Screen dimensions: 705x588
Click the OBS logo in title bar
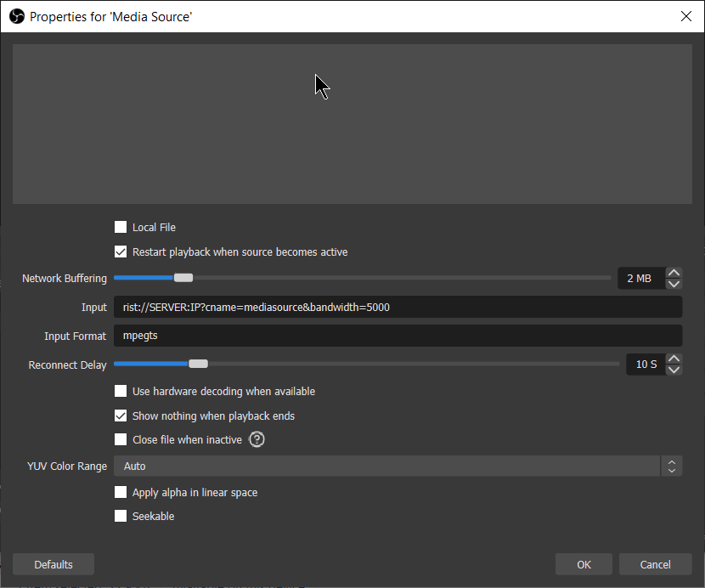(17, 17)
